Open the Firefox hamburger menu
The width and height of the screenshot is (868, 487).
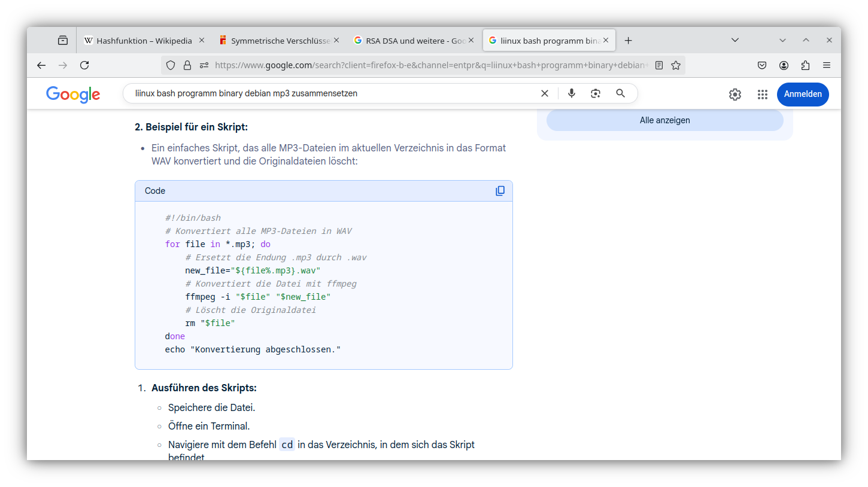(x=827, y=65)
